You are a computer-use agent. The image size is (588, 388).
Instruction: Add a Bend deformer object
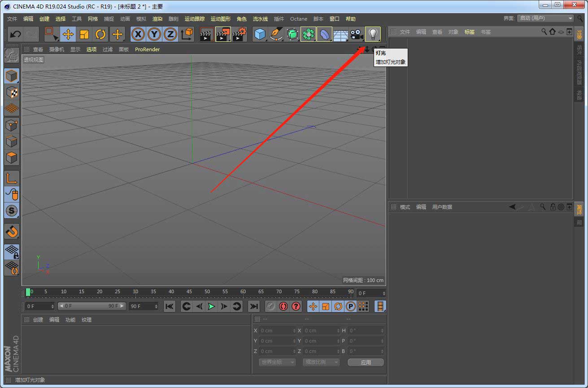[x=325, y=34]
